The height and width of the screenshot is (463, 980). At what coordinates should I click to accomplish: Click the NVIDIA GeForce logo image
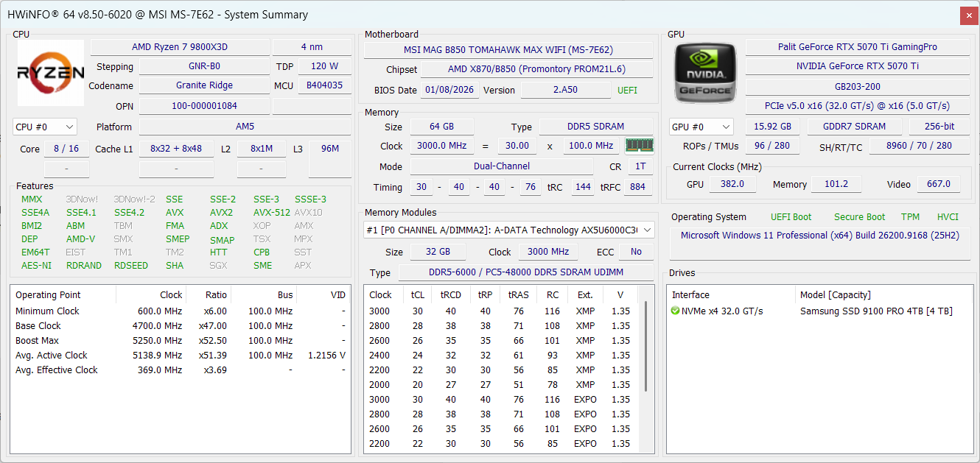point(704,73)
